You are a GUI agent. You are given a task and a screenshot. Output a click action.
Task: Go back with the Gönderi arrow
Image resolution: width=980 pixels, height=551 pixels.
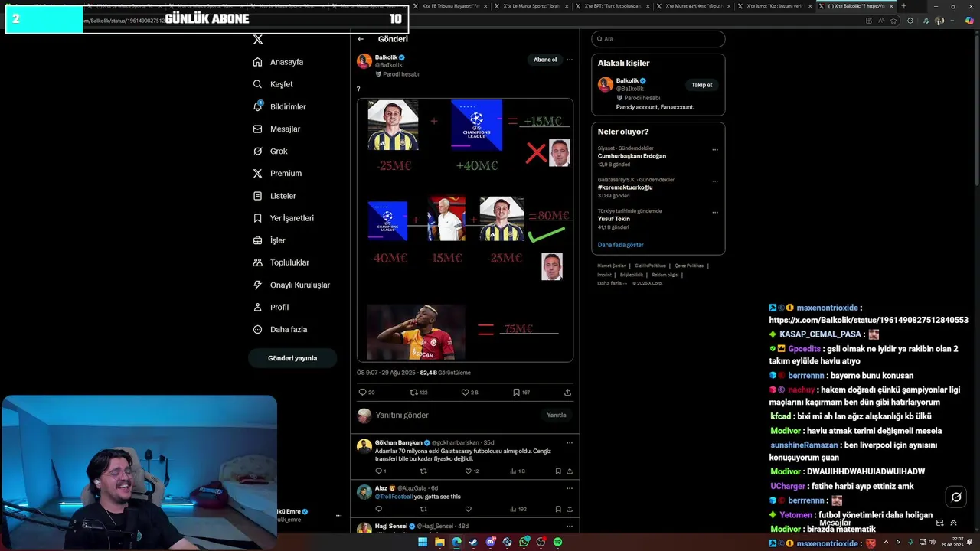click(361, 39)
